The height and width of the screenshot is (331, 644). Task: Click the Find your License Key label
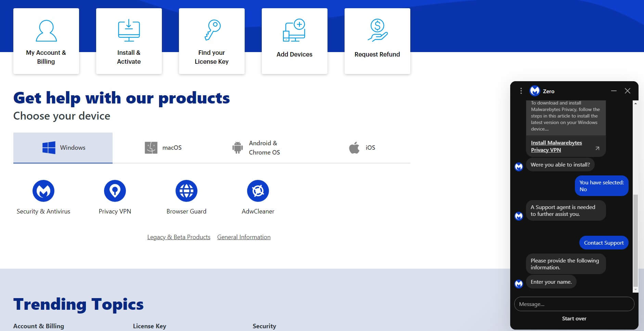tap(211, 57)
